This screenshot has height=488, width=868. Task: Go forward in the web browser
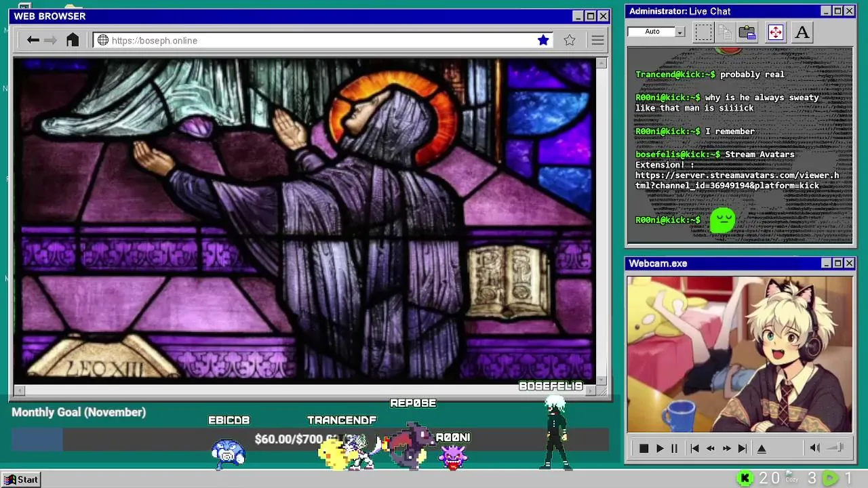pos(50,41)
